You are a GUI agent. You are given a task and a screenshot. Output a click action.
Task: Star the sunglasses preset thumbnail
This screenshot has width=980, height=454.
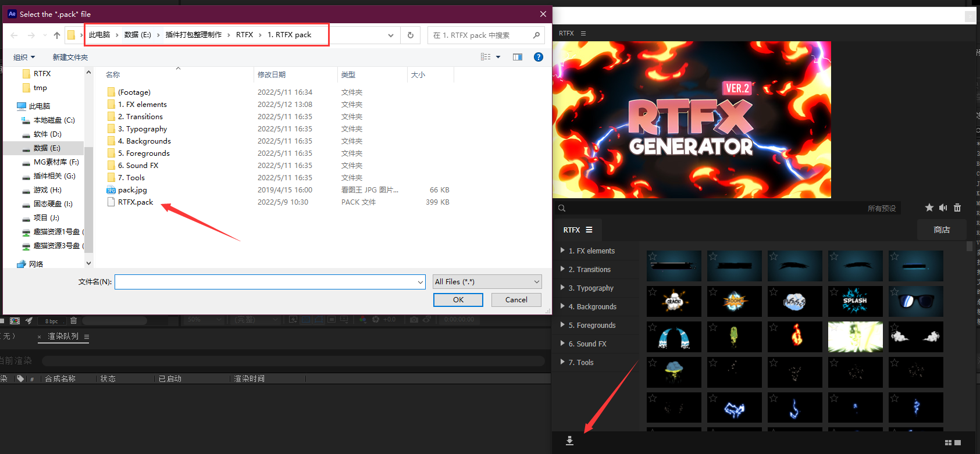pyautogui.click(x=895, y=292)
